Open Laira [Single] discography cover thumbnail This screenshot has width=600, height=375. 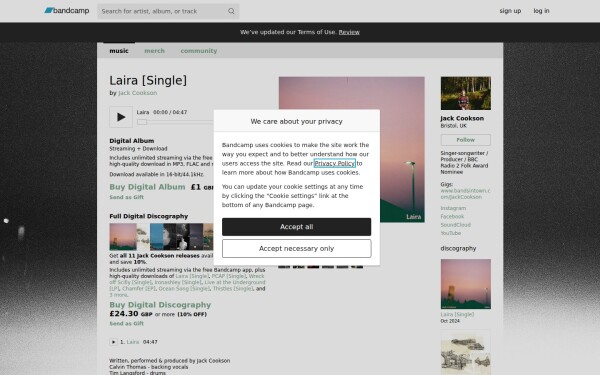click(x=466, y=284)
